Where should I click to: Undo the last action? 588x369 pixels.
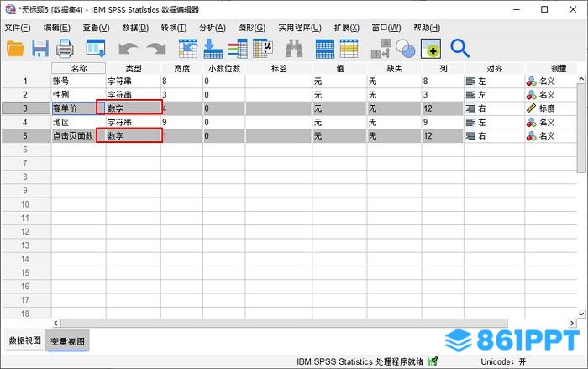click(128, 49)
